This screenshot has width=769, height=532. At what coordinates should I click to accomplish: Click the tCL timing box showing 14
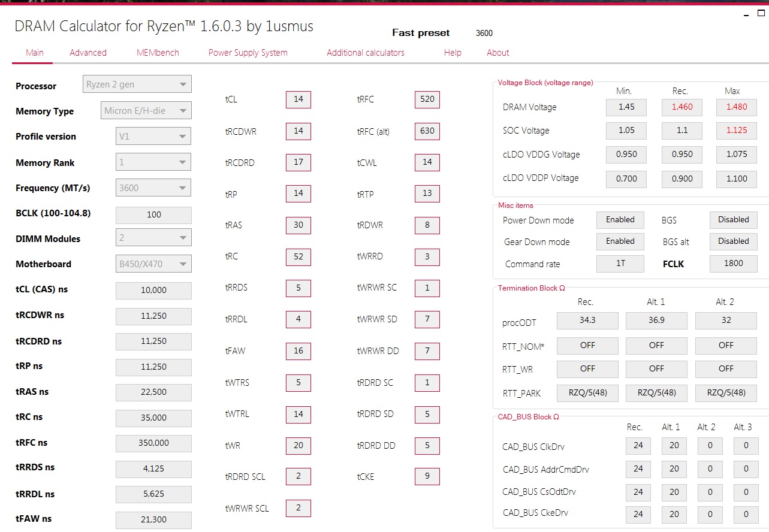tap(298, 99)
